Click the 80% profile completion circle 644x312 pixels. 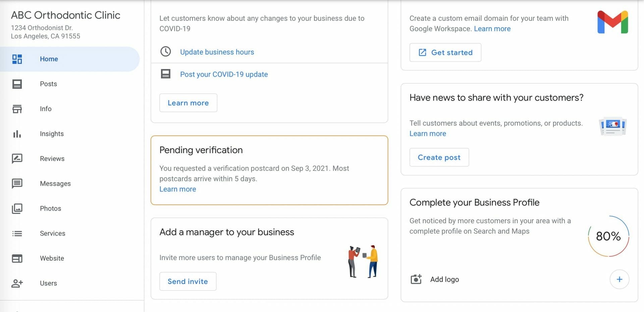(608, 236)
